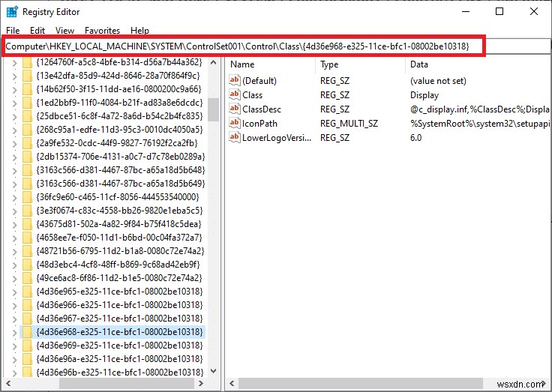Click REG_MULTI_SZ type of IconPath
Screen dimensions: 552x392
349,124
